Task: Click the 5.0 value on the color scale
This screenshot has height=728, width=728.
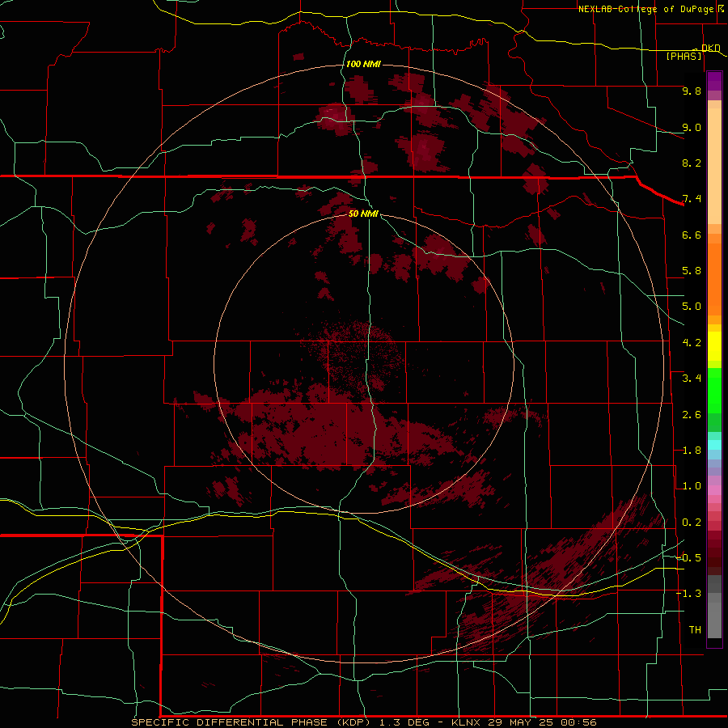Action: pos(692,307)
